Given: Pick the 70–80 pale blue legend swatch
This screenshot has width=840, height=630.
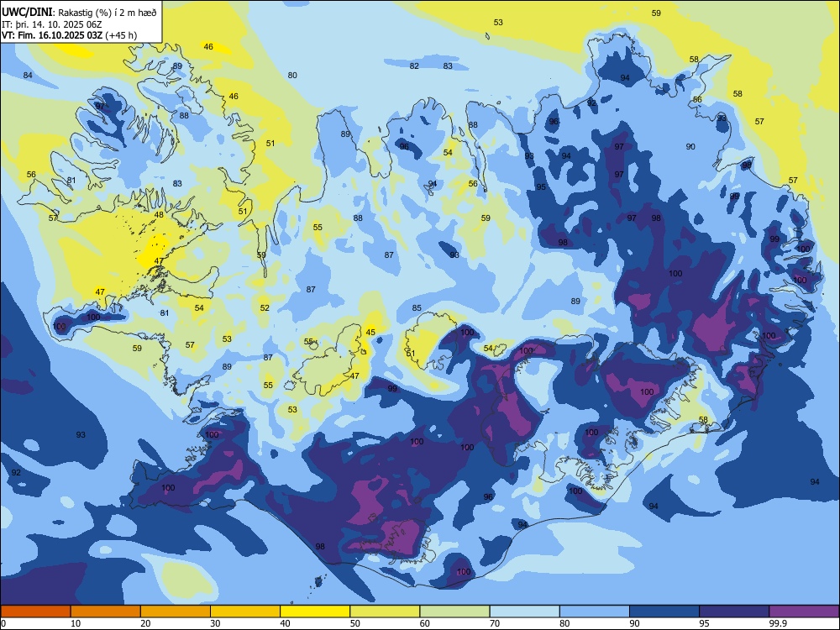Looking at the screenshot, I should click(524, 612).
